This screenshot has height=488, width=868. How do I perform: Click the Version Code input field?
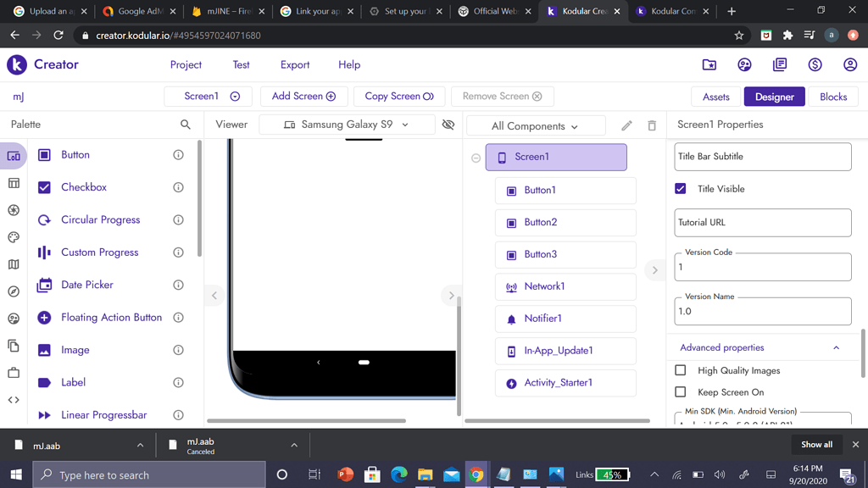(x=763, y=267)
